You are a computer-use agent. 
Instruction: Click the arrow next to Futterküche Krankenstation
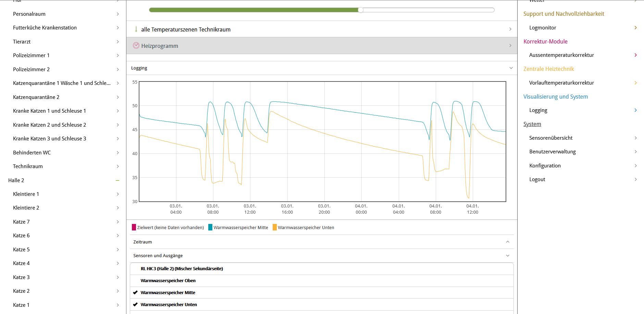[x=117, y=27]
